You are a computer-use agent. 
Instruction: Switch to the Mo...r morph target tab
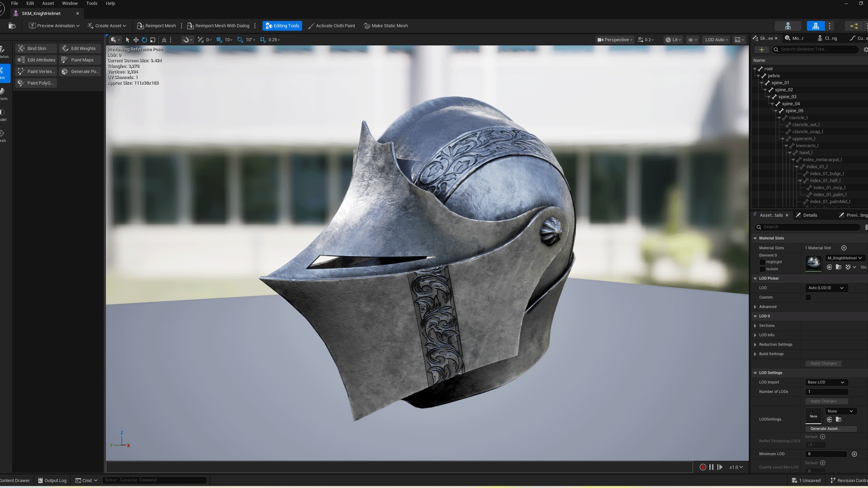[x=794, y=38]
